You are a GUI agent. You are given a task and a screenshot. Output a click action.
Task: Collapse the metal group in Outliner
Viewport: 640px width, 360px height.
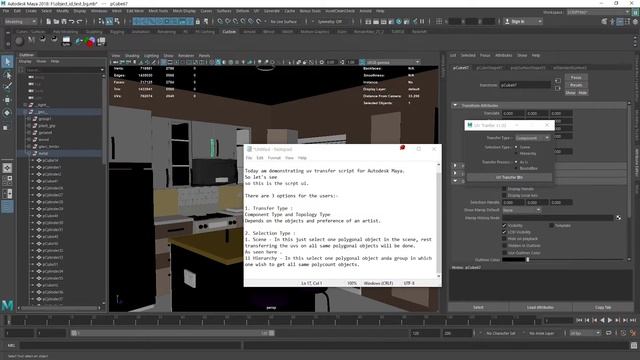tap(28, 153)
